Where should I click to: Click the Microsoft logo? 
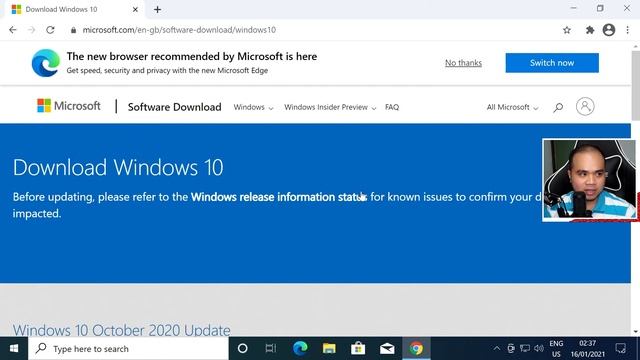[69, 106]
